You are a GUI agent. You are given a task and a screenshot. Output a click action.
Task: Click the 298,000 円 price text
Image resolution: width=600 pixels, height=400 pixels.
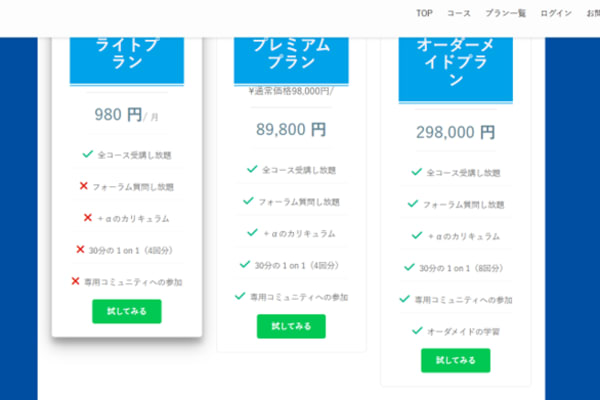click(x=455, y=132)
